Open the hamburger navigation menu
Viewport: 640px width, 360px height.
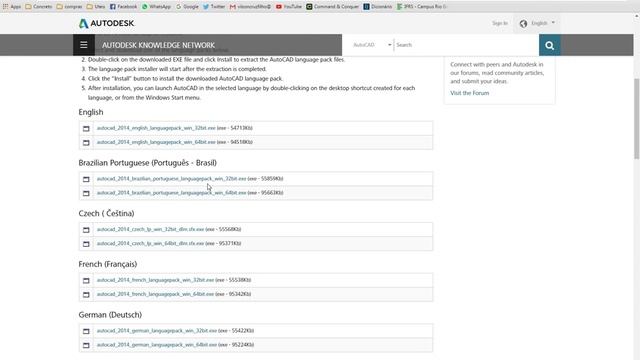(x=84, y=45)
